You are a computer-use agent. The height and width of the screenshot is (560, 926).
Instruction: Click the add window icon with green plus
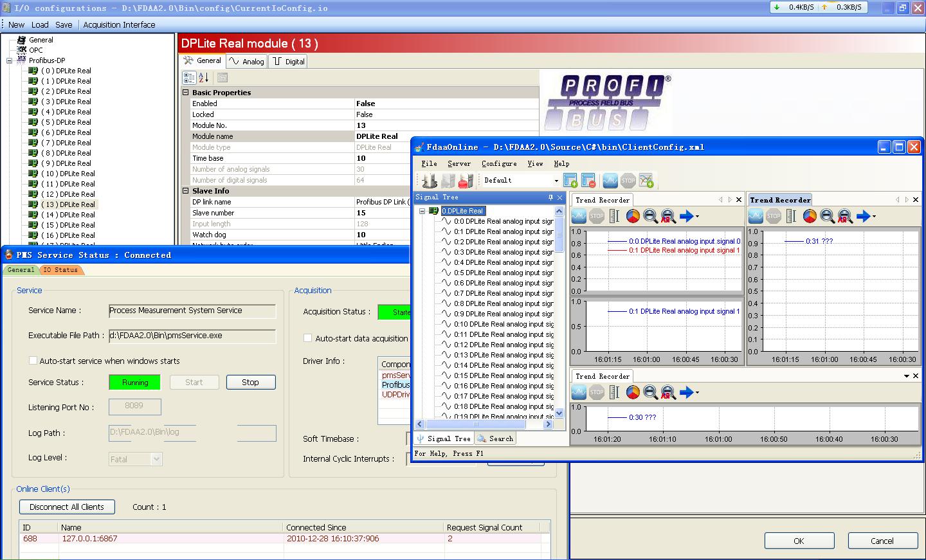point(570,181)
